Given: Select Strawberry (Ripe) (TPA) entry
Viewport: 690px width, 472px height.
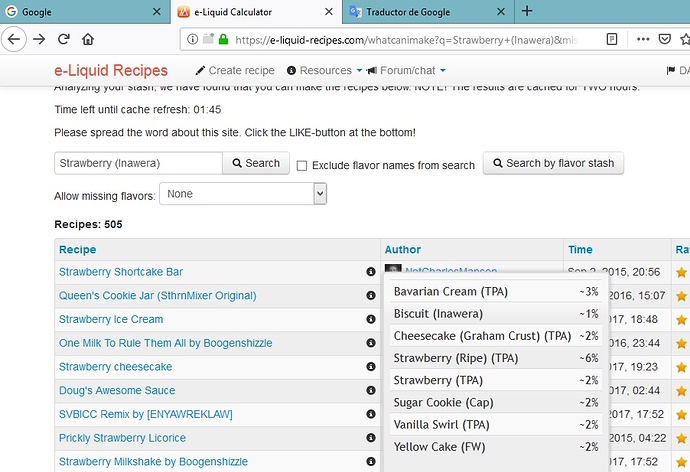Looking at the screenshot, I should point(496,358).
